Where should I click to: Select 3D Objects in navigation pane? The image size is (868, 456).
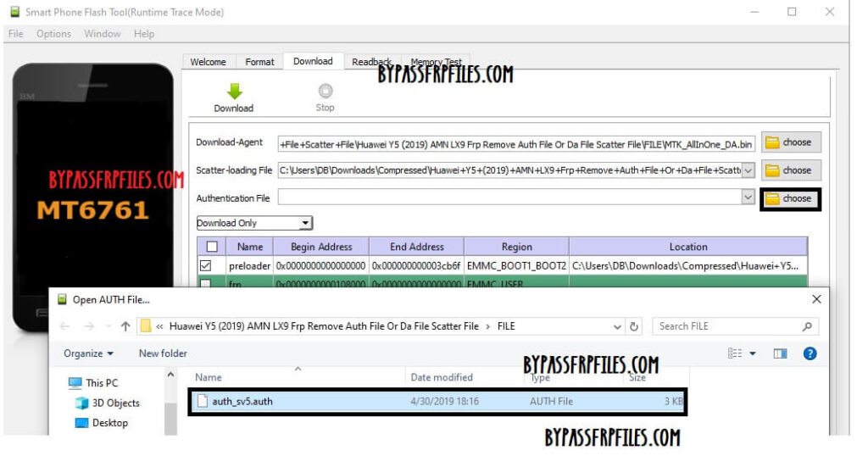[x=115, y=403]
